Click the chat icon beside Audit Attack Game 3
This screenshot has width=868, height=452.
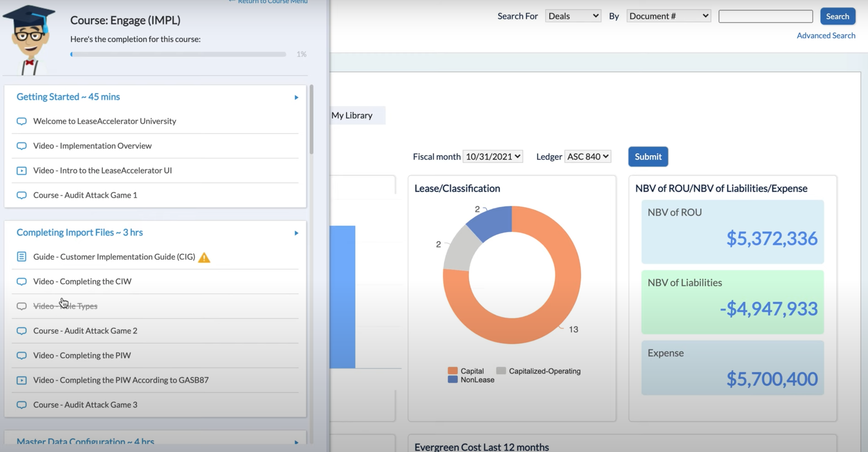coord(22,405)
